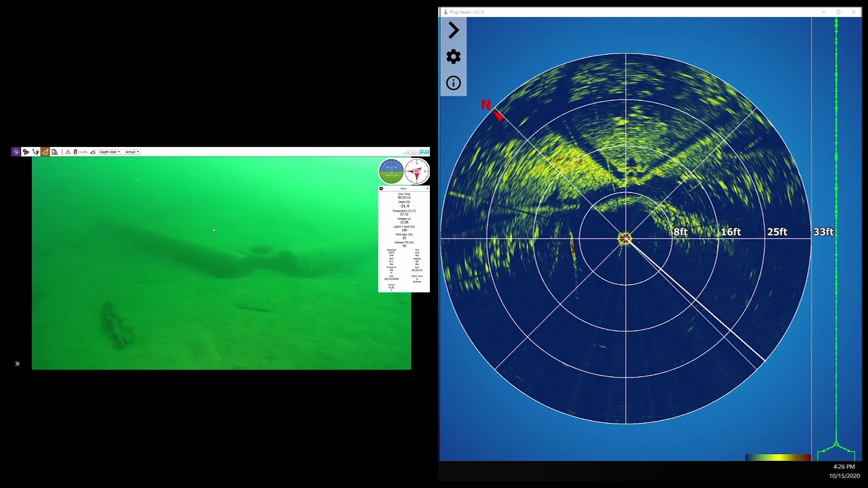Open the Plan view waypoint icon
The width and height of the screenshot is (868, 488).
pos(35,152)
